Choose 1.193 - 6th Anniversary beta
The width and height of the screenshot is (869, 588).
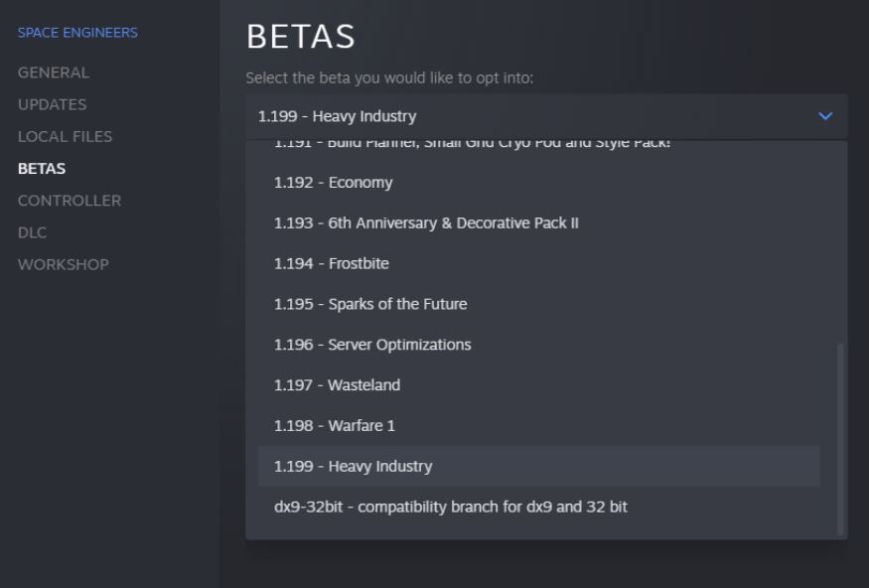[426, 223]
